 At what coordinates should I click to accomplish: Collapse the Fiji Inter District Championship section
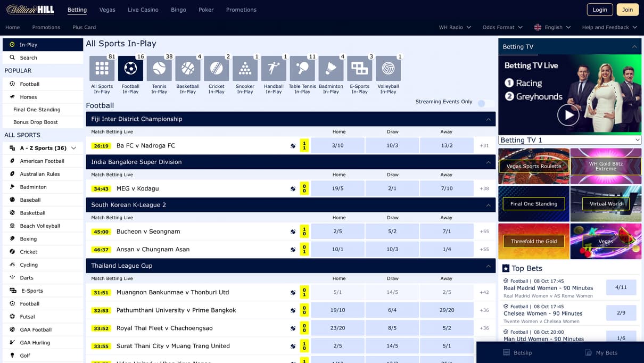click(x=488, y=119)
